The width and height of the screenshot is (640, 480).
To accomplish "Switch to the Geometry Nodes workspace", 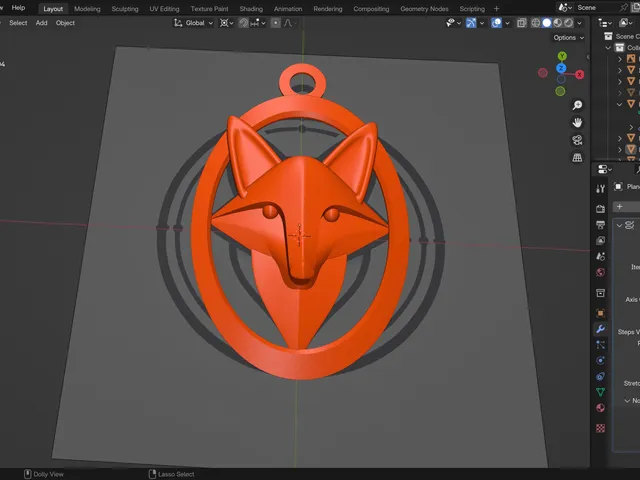I will click(x=424, y=9).
